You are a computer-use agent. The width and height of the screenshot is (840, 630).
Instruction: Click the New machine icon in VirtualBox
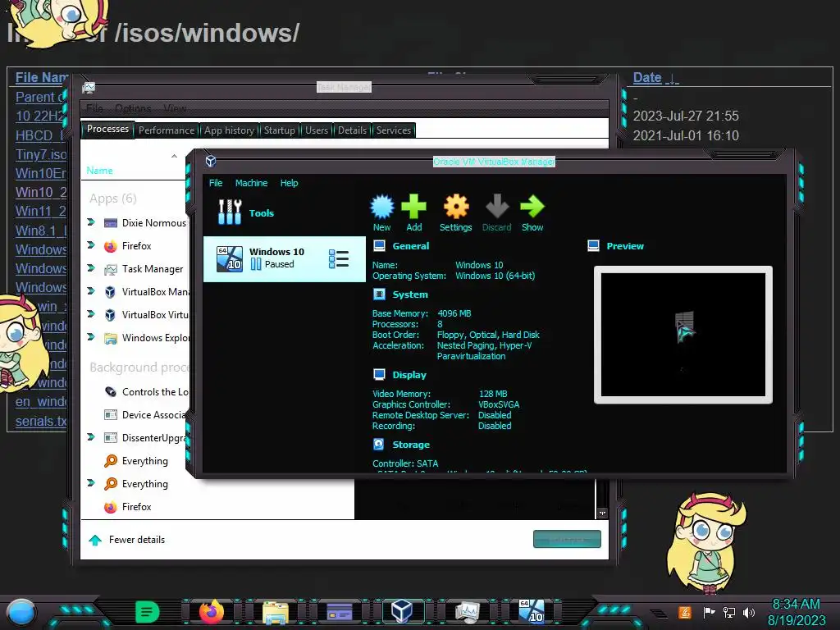tap(382, 207)
